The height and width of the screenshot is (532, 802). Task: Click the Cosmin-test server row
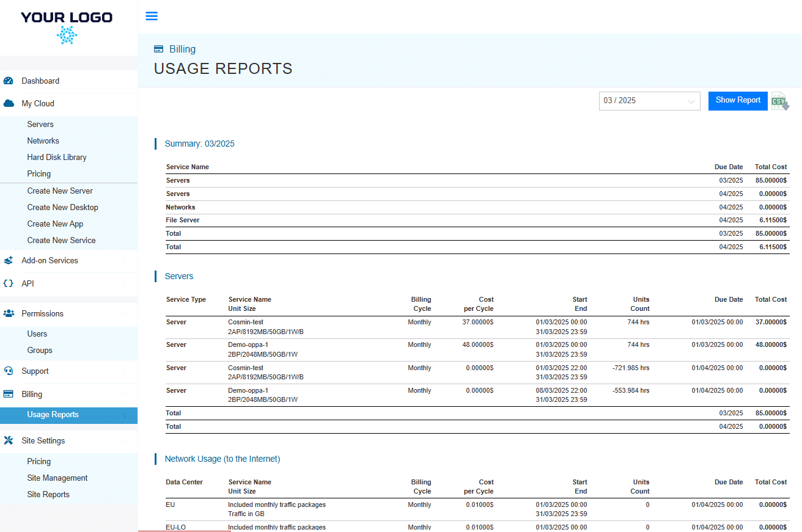[367, 326]
